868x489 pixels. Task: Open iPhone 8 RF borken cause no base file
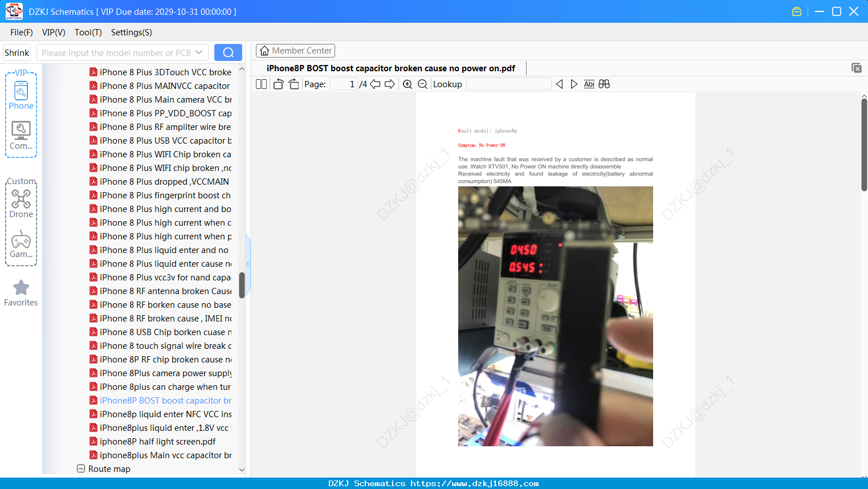point(166,304)
